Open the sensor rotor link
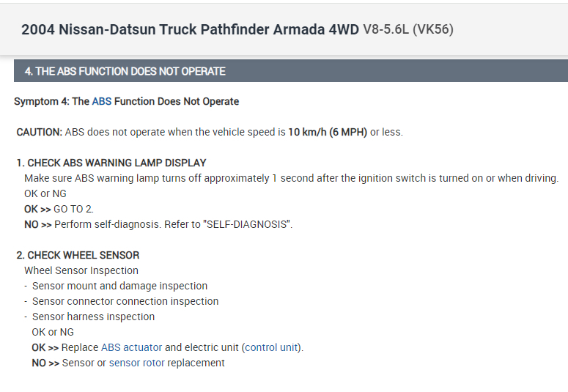Image resolution: width=568 pixels, height=392 pixels. click(136, 363)
